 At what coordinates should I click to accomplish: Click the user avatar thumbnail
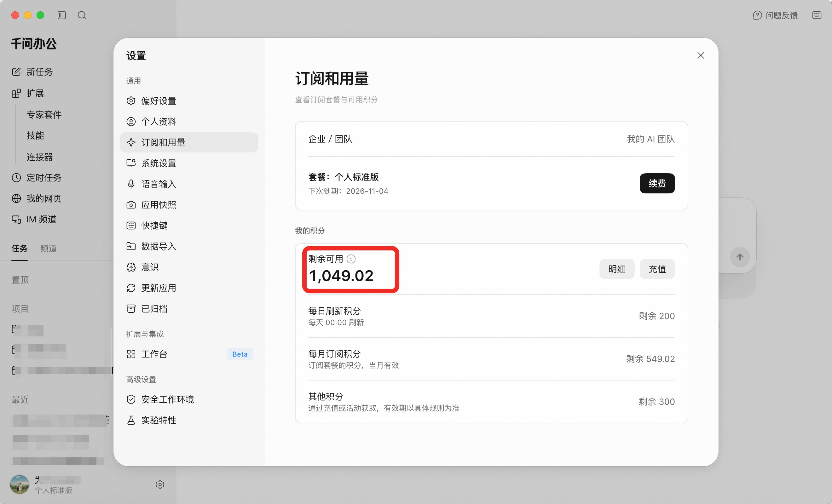pyautogui.click(x=20, y=484)
